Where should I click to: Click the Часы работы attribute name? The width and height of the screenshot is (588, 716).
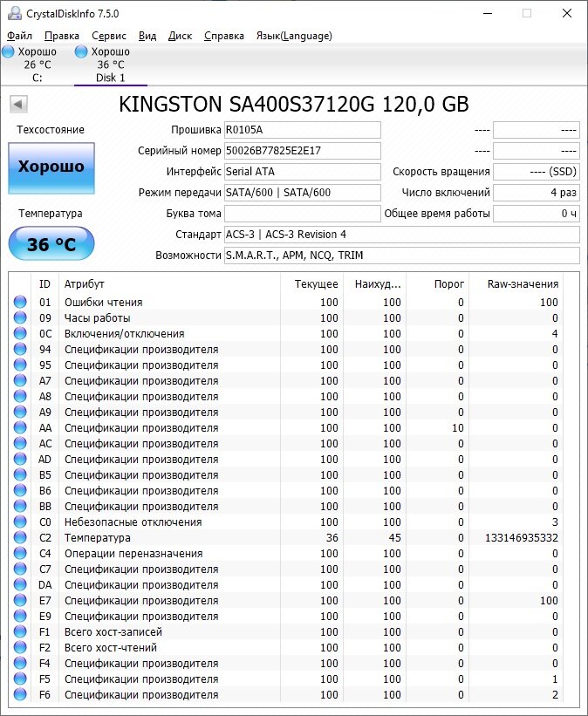tap(98, 317)
